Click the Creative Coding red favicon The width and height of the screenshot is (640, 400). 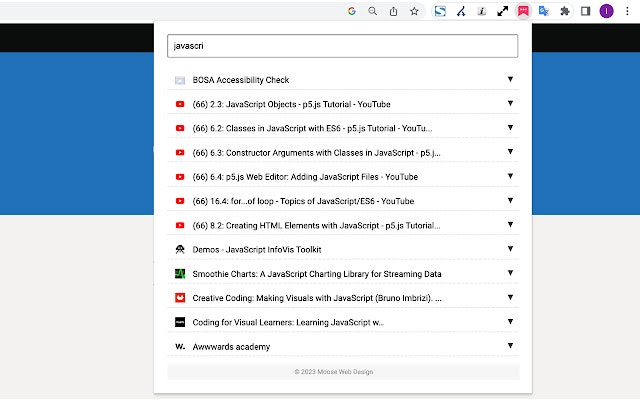[x=180, y=298]
